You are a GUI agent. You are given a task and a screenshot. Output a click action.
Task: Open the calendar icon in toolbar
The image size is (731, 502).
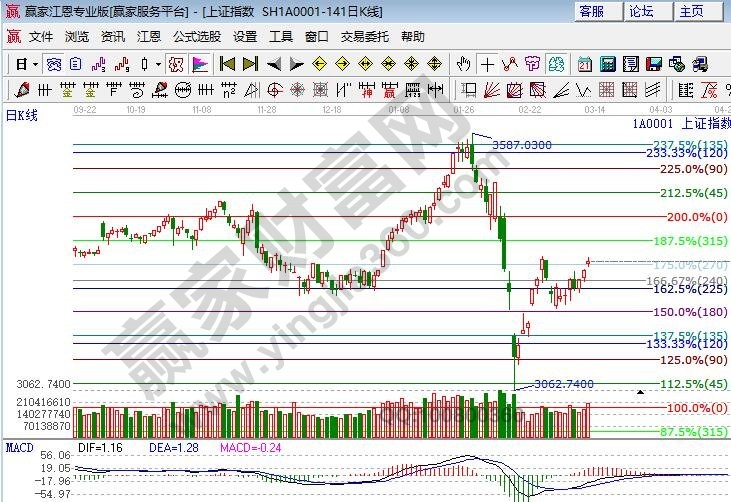[x=585, y=64]
